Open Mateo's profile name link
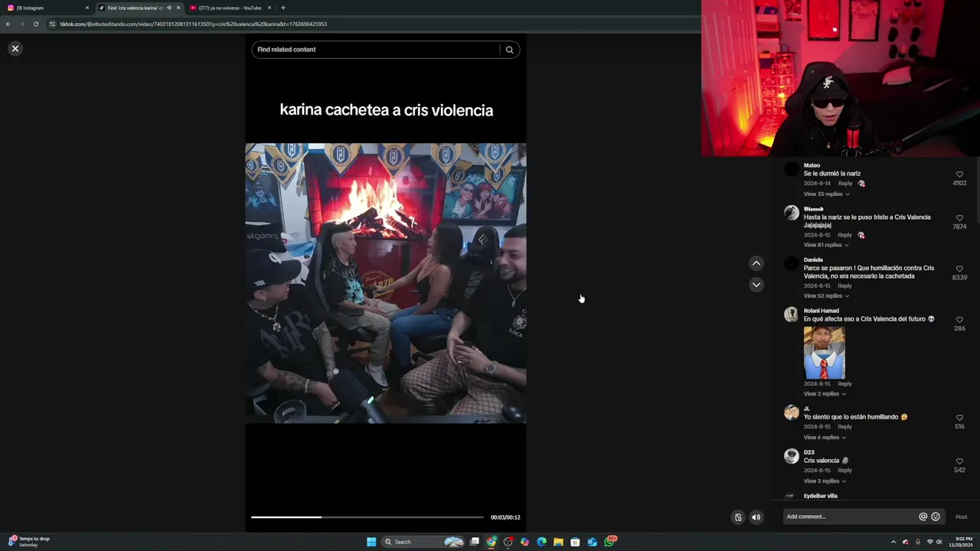980x551 pixels. coord(812,165)
